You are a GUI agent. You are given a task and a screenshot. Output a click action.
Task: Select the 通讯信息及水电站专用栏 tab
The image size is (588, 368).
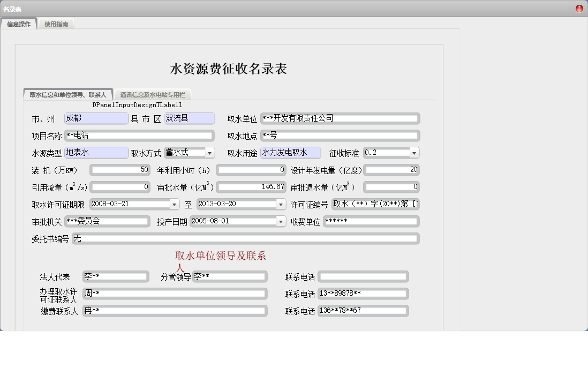(x=152, y=93)
